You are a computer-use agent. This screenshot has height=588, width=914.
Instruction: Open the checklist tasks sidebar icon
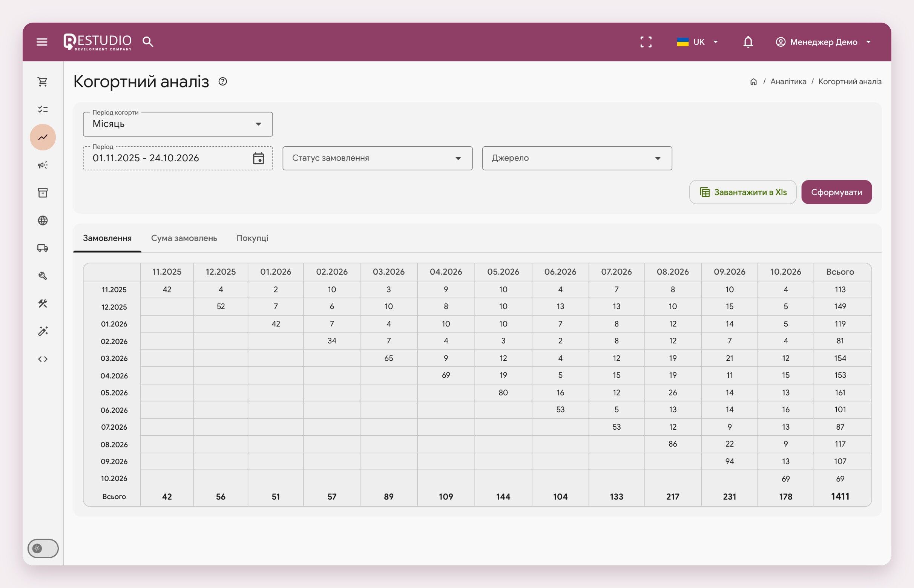[43, 110]
